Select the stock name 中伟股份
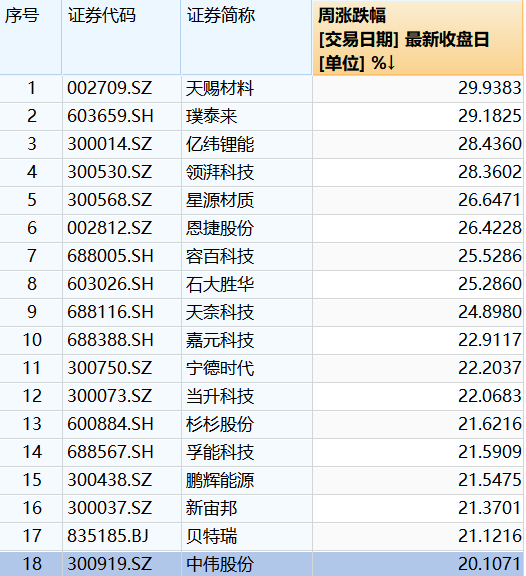 coord(220,564)
